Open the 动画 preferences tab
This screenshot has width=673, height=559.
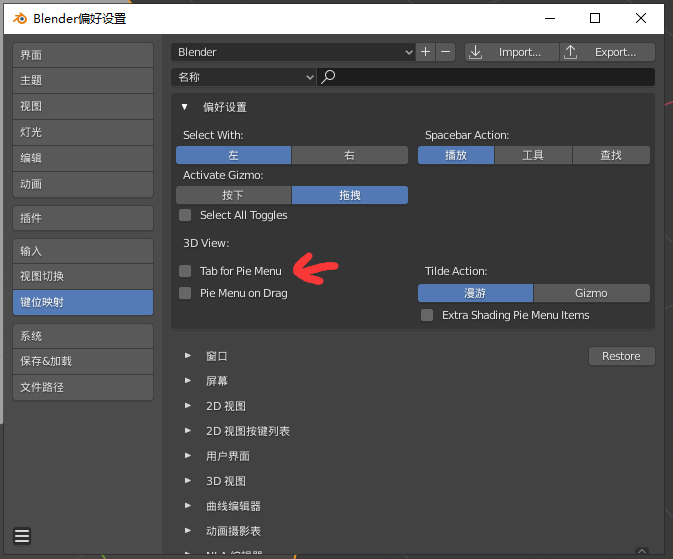coord(83,185)
